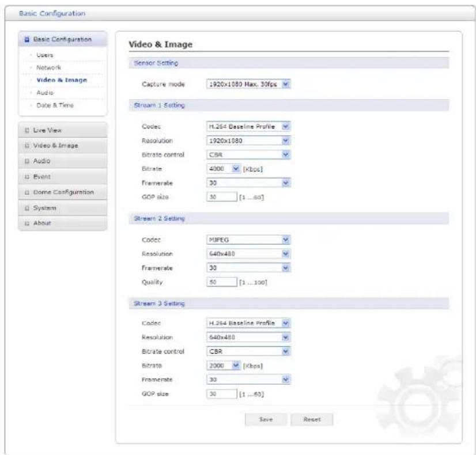Click the Basic Configuration page title
476x455 pixels.
click(x=52, y=14)
